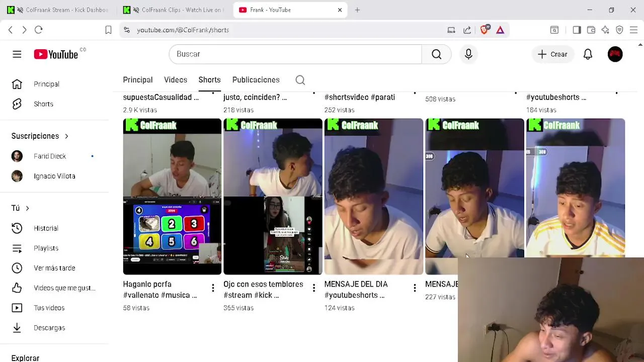Viewport: 644px width, 362px height.
Task: Click the page scrollbar up arrow
Action: tap(640, 45)
